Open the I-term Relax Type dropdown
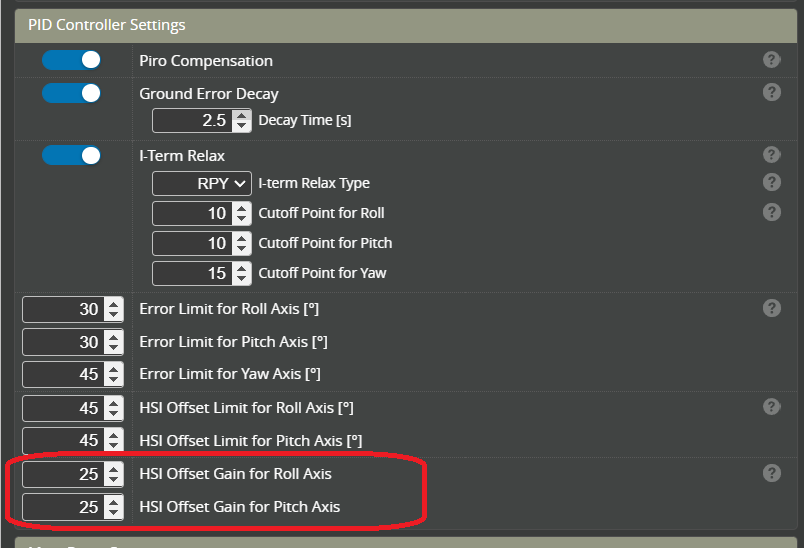Image resolution: width=804 pixels, height=548 pixels. click(x=202, y=183)
